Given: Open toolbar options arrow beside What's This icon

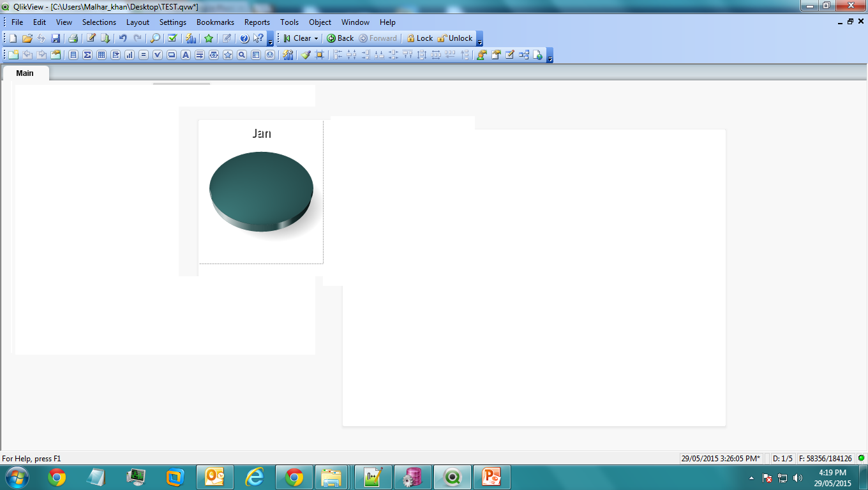Looking at the screenshot, I should (x=270, y=40).
